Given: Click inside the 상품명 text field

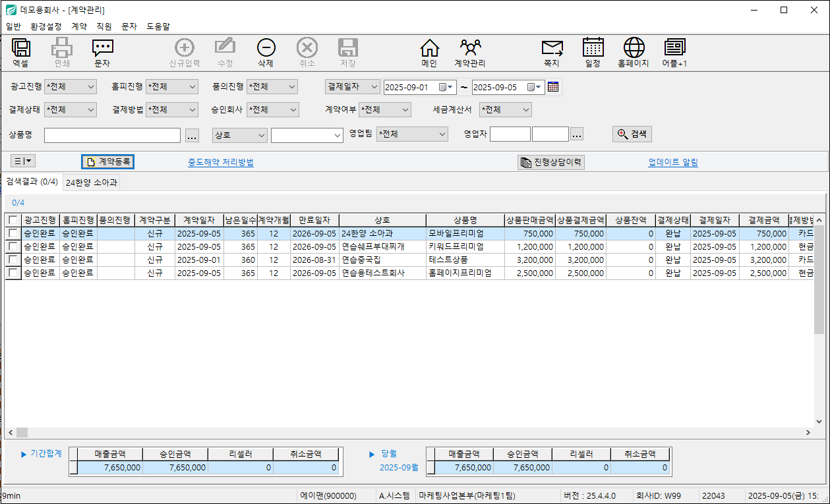Looking at the screenshot, I should point(112,135).
